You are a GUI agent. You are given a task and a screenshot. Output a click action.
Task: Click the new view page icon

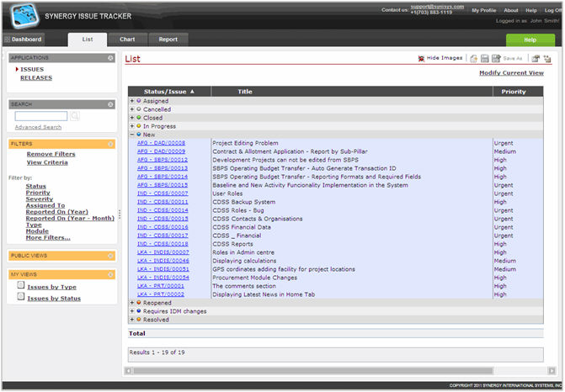pos(474,58)
